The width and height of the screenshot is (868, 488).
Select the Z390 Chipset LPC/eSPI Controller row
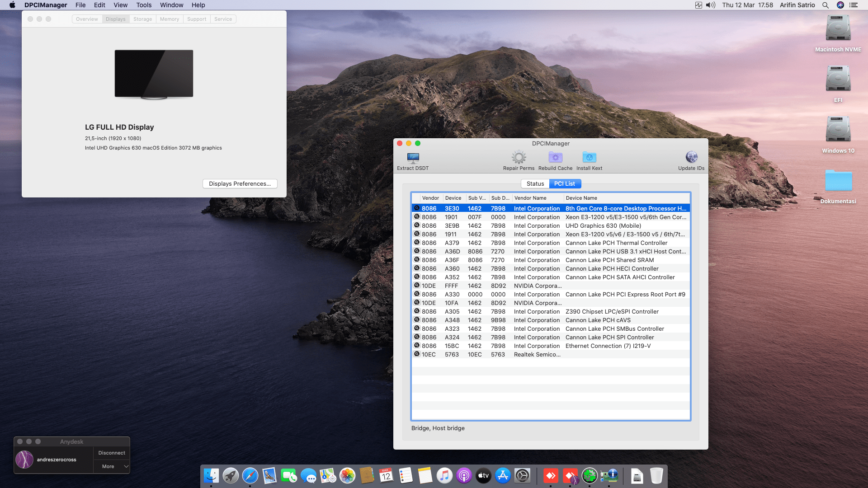coord(551,311)
